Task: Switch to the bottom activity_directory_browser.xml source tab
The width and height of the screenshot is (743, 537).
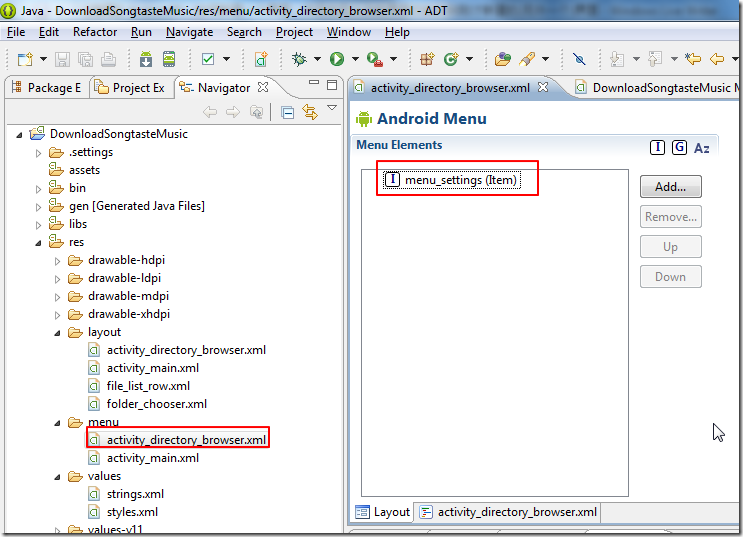Action: [x=509, y=512]
